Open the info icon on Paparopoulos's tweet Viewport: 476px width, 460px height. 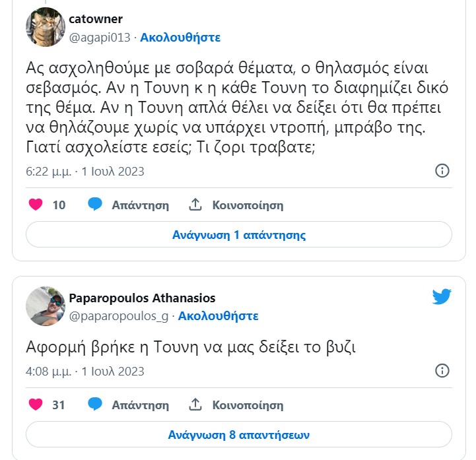tap(442, 370)
